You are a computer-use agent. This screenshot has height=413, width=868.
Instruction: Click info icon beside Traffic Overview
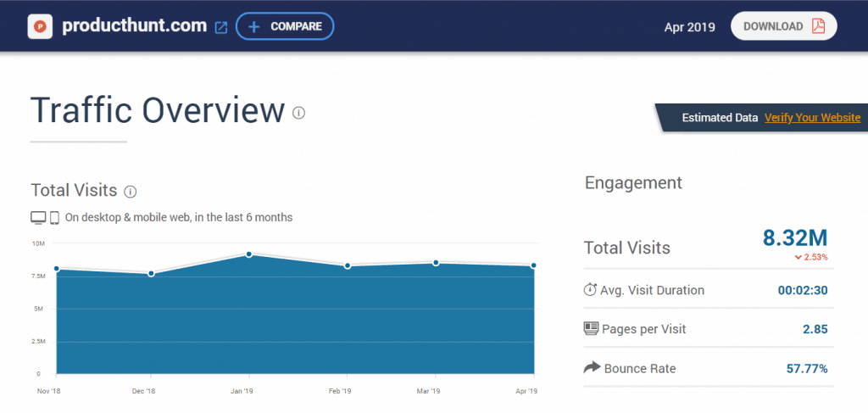(x=299, y=113)
